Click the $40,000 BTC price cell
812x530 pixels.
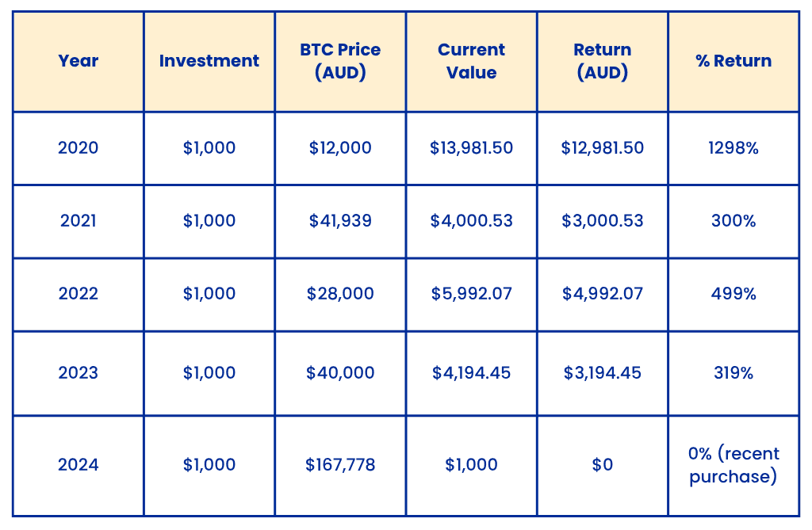340,372
